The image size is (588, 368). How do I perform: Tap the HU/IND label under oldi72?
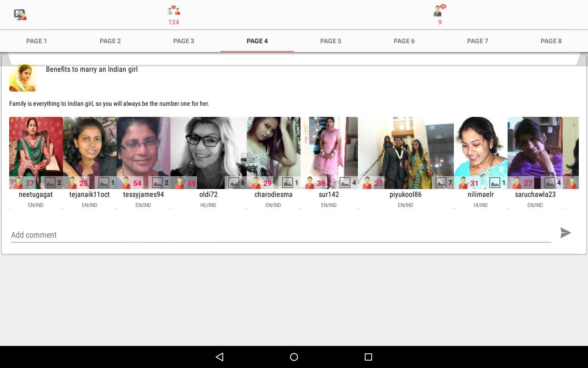point(208,205)
